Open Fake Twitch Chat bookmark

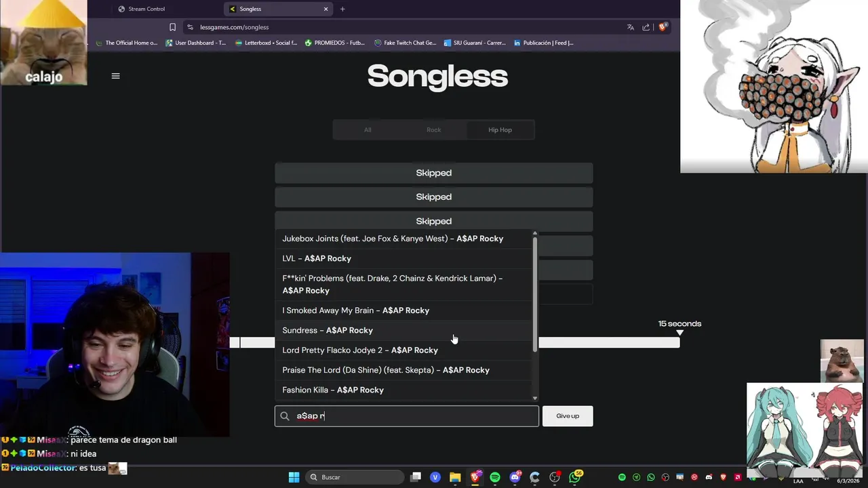click(406, 43)
